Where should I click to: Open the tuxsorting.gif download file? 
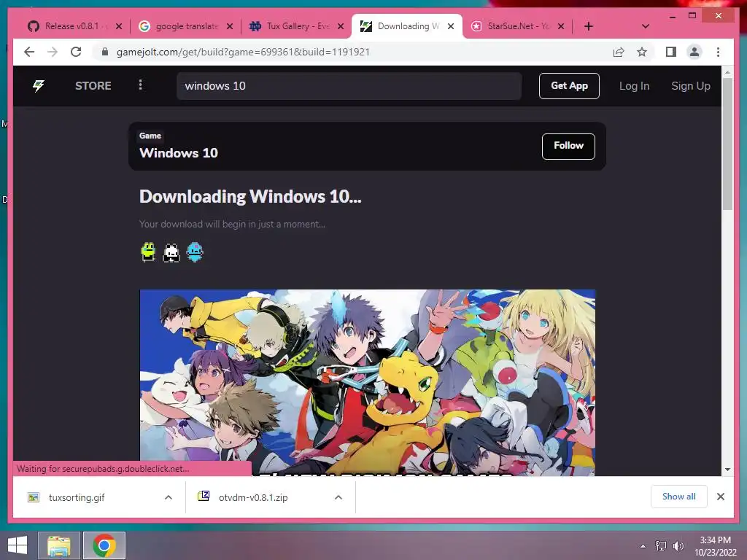(76, 497)
